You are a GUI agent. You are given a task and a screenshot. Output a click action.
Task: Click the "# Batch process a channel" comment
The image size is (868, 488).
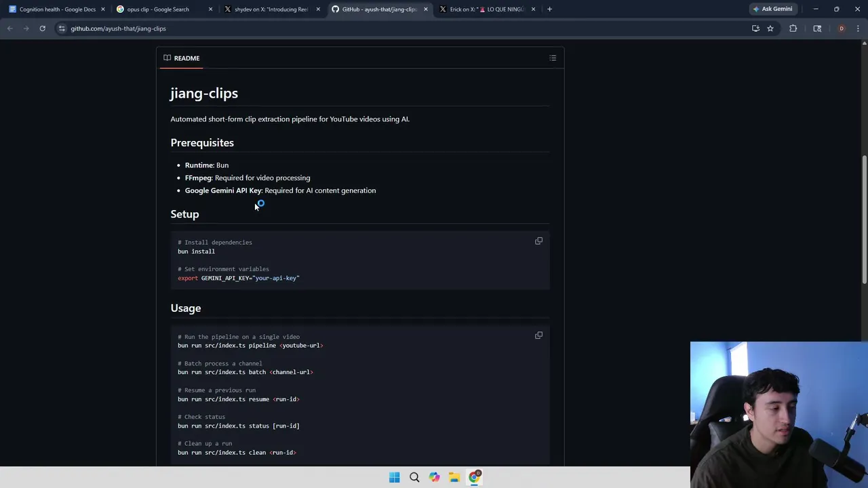[x=220, y=363]
